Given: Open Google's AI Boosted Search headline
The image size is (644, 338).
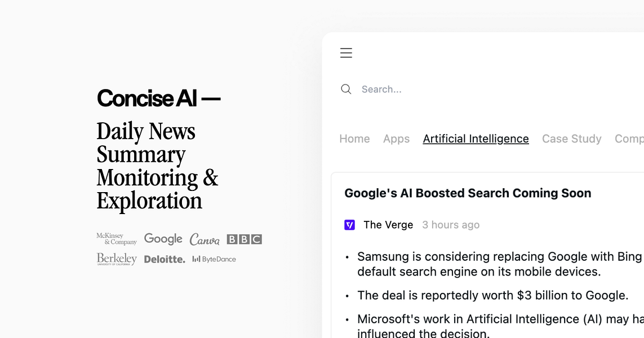Looking at the screenshot, I should (468, 193).
